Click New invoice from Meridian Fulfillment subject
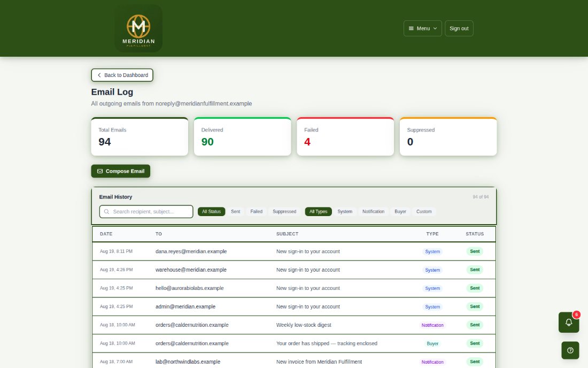 [x=319, y=362]
